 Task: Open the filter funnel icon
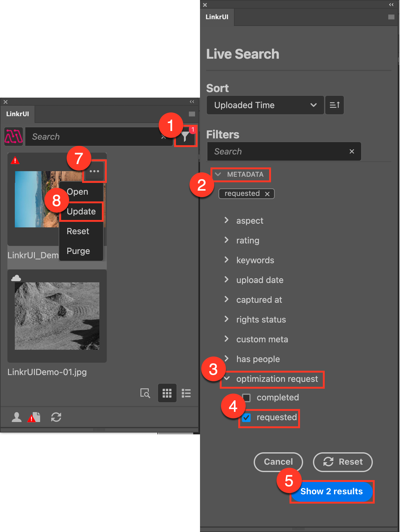(185, 137)
